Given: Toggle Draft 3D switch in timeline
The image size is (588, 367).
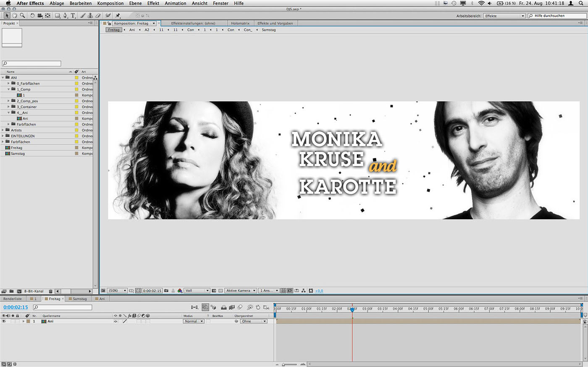Looking at the screenshot, I should click(x=213, y=307).
